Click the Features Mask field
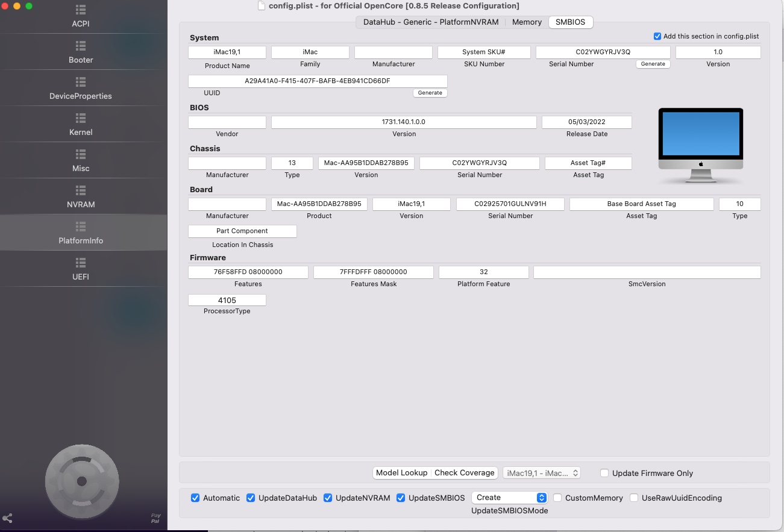 (374, 272)
